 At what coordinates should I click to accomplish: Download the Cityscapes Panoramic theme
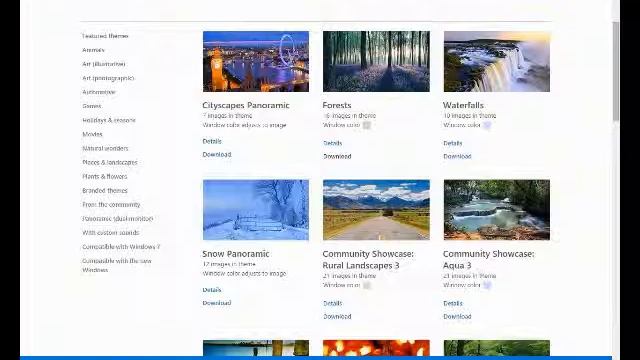click(x=217, y=154)
